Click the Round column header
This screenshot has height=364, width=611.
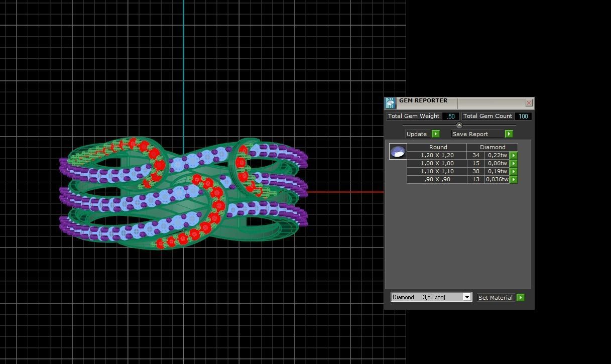tap(438, 147)
